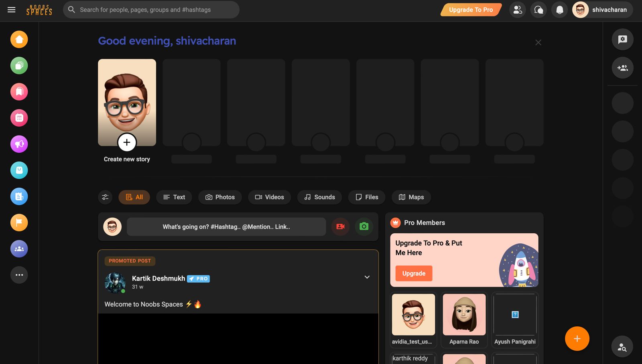The image size is (642, 364).
Task: Open the hamburger menu in top bar
Action: pos(12,10)
